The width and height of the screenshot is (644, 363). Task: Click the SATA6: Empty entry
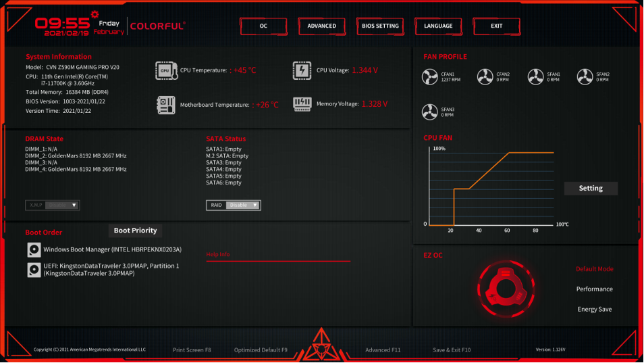coord(223,183)
